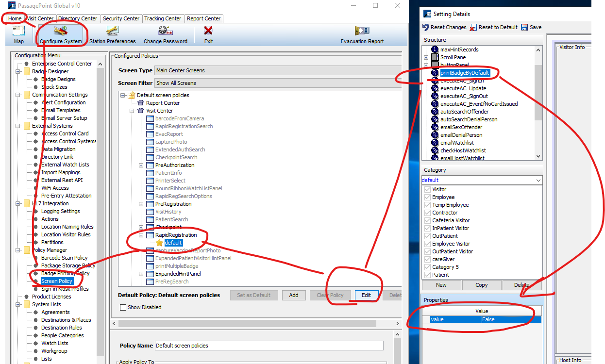Click the Policy Manager folder icon
The width and height of the screenshot is (605, 364).
26,250
